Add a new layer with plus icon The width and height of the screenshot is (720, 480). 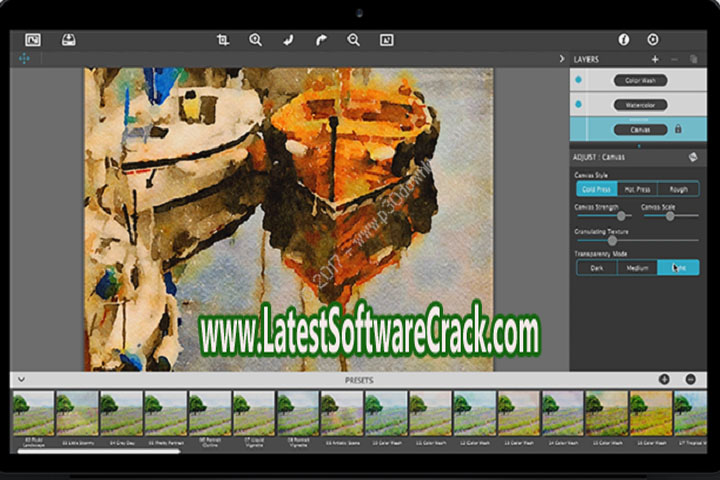(x=654, y=60)
